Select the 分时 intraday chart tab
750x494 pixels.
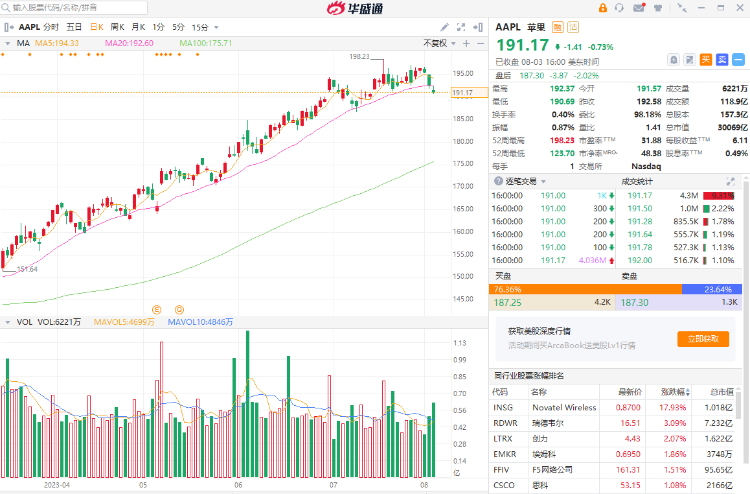click(51, 27)
